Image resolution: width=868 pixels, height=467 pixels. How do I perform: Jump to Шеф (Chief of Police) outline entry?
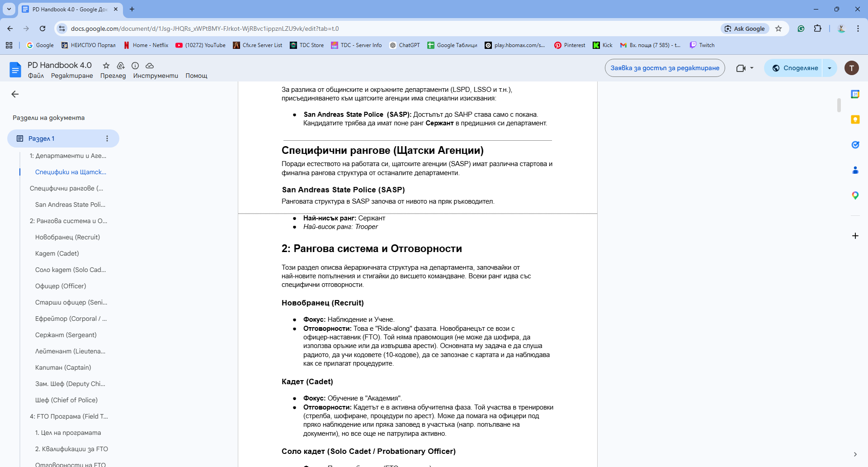click(x=66, y=400)
